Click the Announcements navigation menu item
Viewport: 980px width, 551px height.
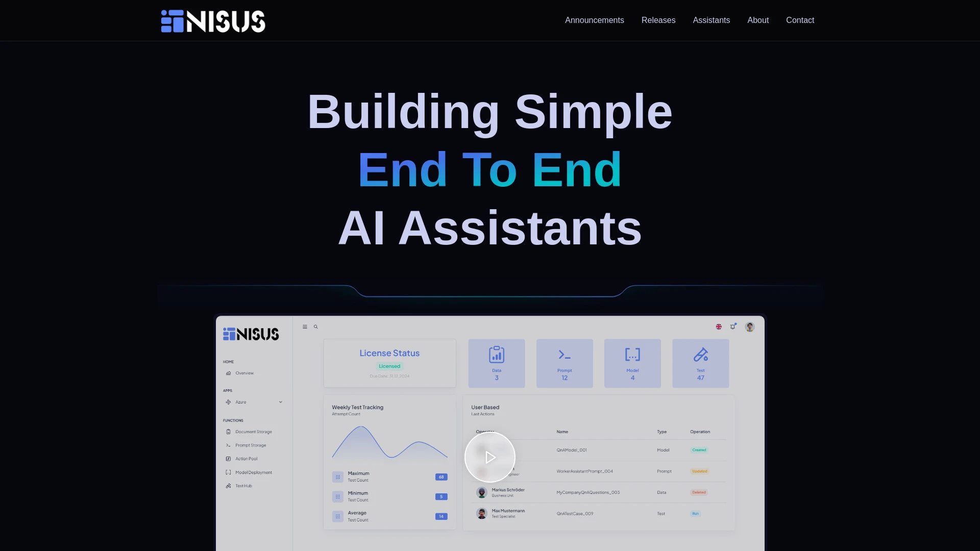click(594, 20)
